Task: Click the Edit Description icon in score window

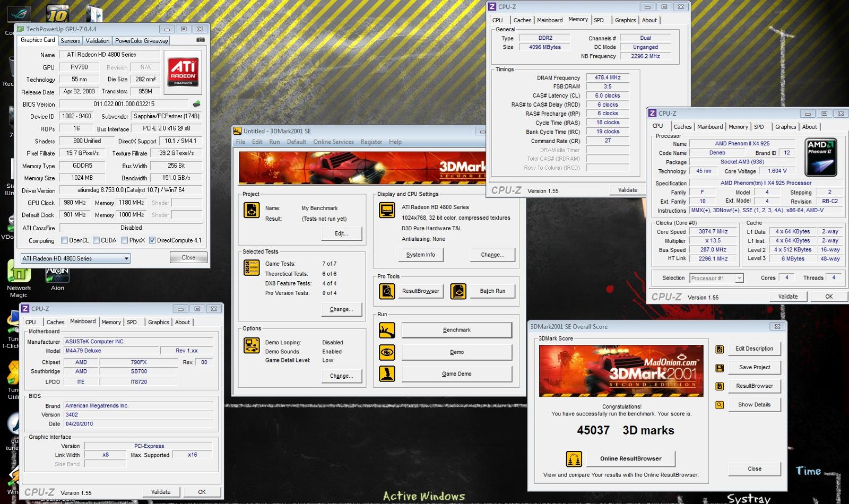Action: pos(720,349)
